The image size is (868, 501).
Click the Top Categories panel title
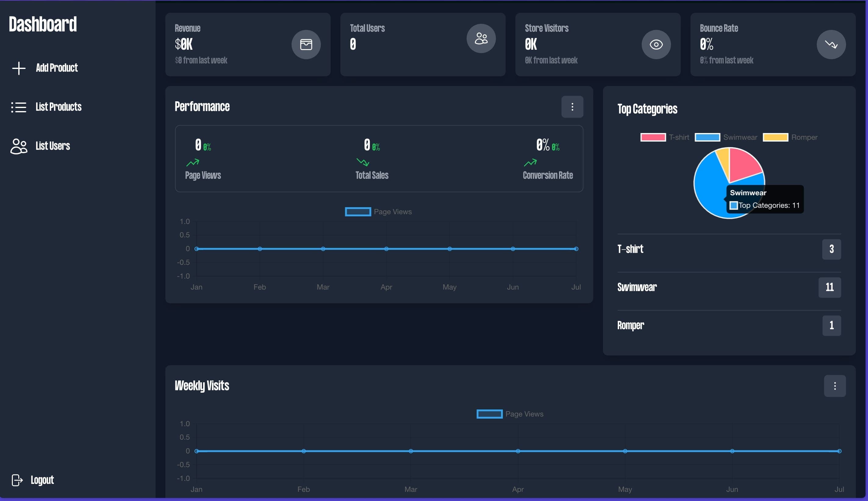(647, 109)
